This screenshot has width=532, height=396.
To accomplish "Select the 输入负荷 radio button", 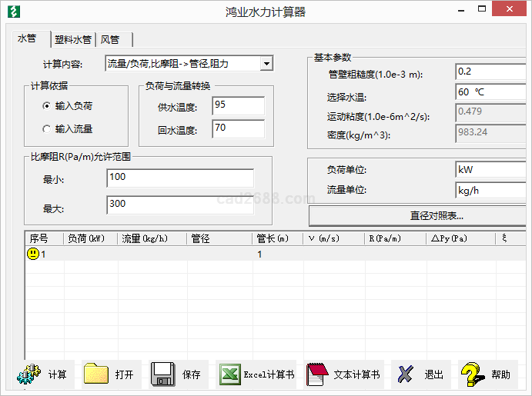I will (x=47, y=106).
